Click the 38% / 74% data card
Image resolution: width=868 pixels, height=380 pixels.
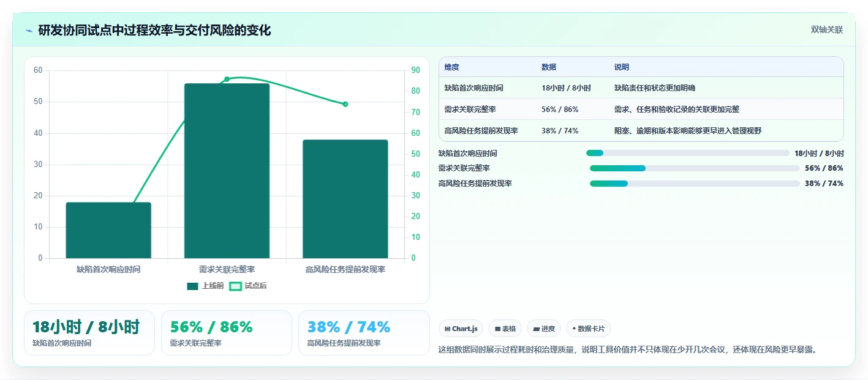pos(364,333)
